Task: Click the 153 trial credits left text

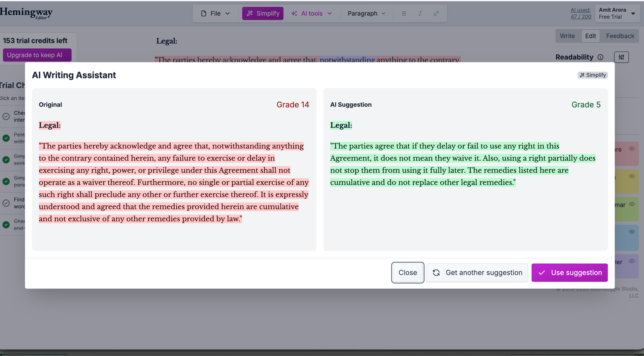Action: click(35, 41)
